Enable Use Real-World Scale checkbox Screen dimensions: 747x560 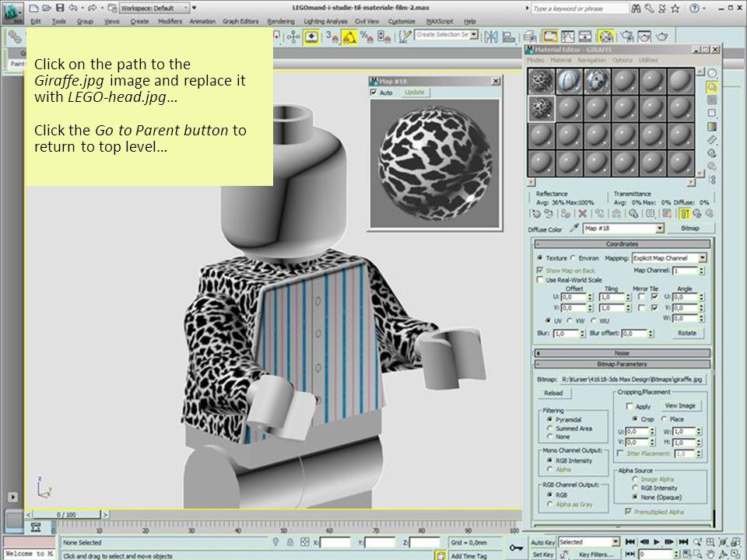[540, 279]
